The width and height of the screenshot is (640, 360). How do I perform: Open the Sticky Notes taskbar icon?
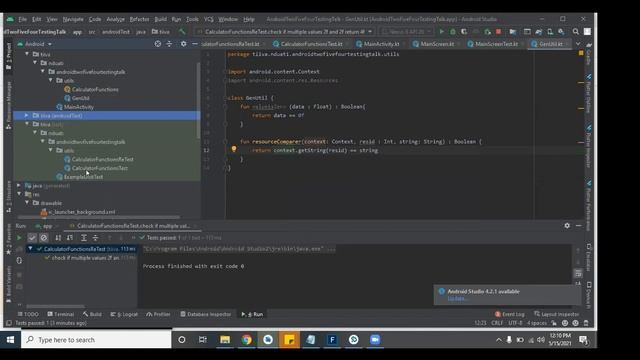pos(289,340)
